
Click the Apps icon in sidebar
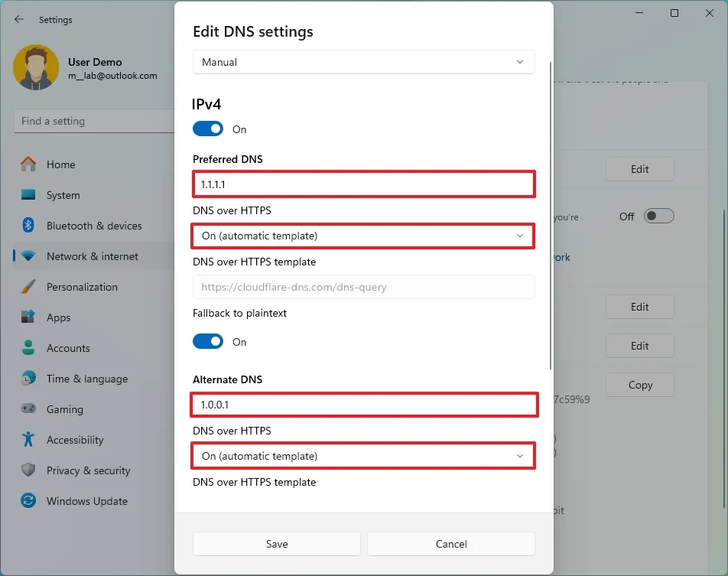28,317
